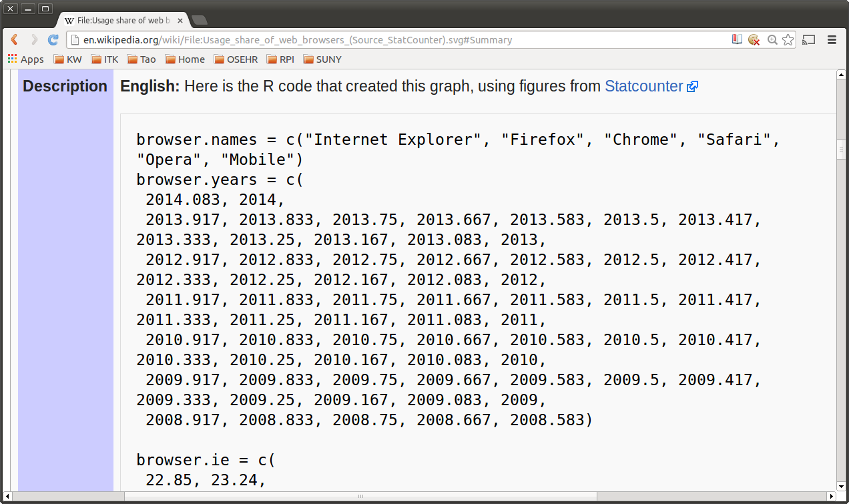Click the Cast screen icon
Viewport: 849px width, 504px height.
pyautogui.click(x=809, y=40)
